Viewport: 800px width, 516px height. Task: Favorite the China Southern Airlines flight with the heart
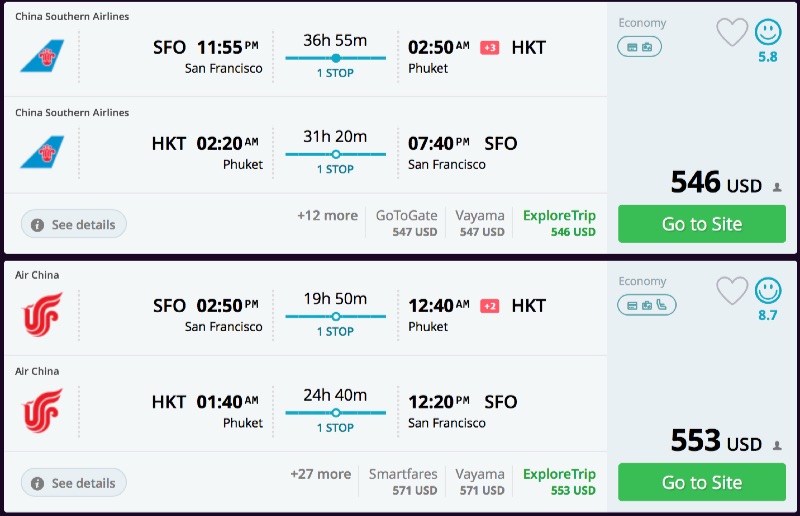click(732, 33)
